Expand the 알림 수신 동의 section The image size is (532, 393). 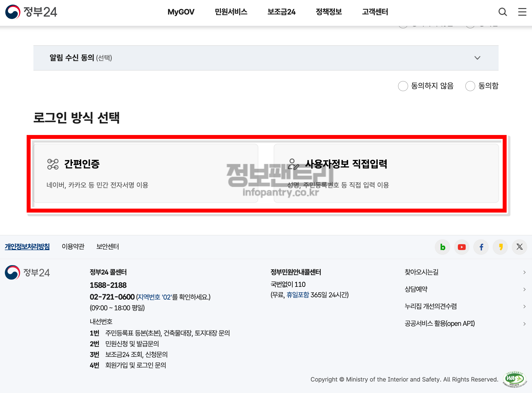click(x=477, y=58)
